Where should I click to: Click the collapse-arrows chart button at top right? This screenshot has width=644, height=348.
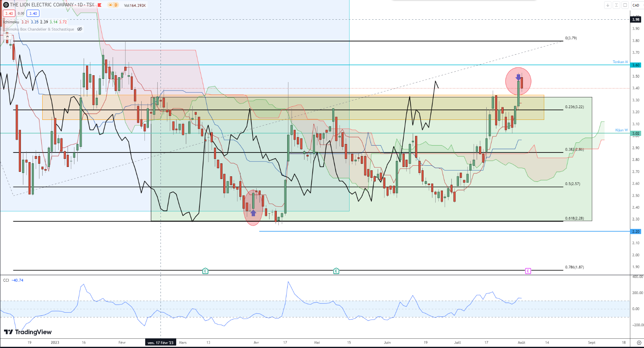[x=616, y=5]
